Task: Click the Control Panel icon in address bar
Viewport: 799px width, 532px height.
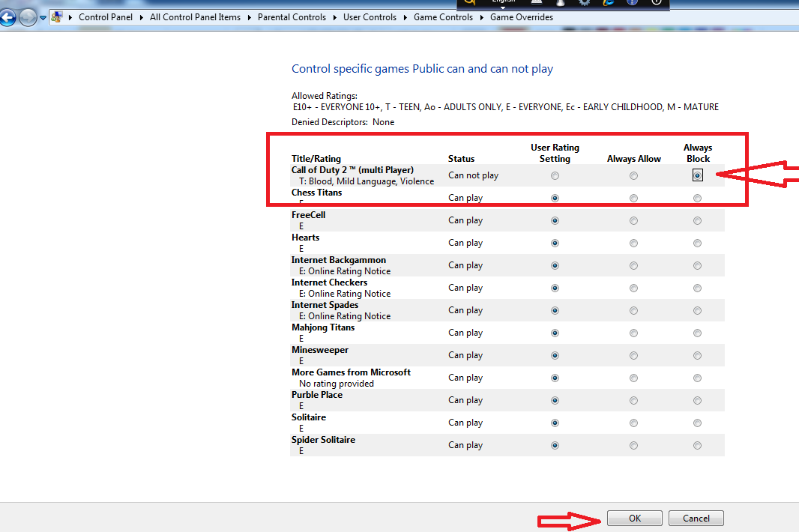Action: 56,16
